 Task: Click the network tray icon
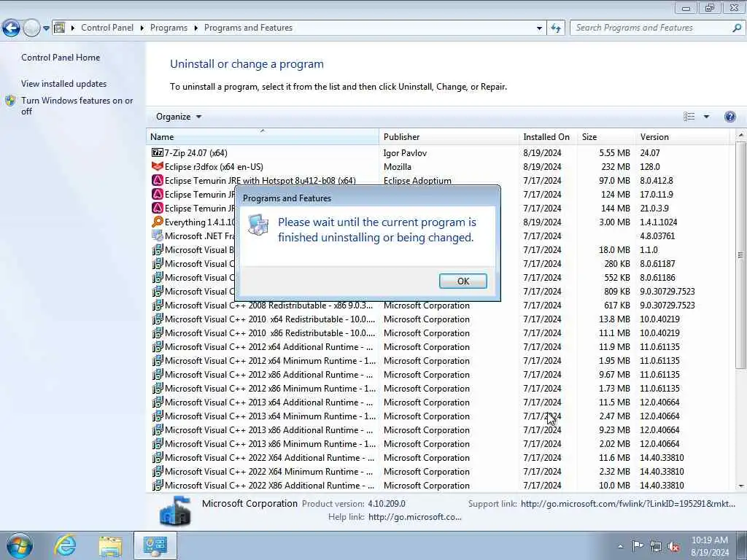tap(656, 547)
